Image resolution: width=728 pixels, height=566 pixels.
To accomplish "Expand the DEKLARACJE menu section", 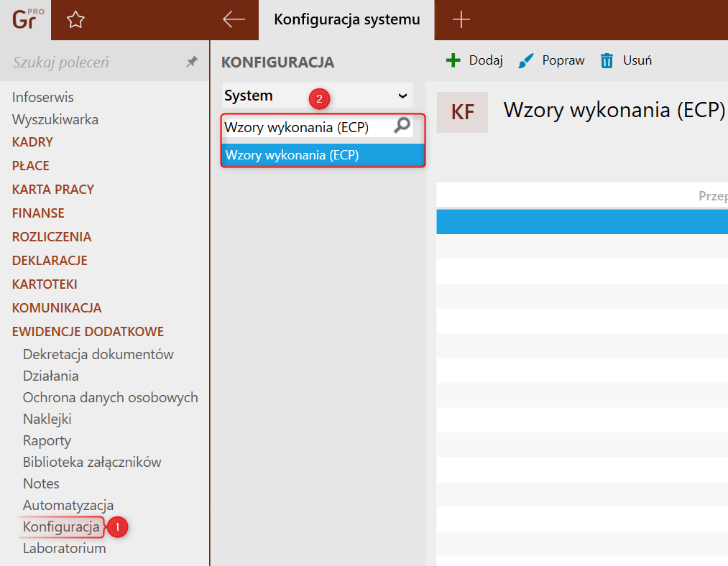I will pyautogui.click(x=50, y=260).
